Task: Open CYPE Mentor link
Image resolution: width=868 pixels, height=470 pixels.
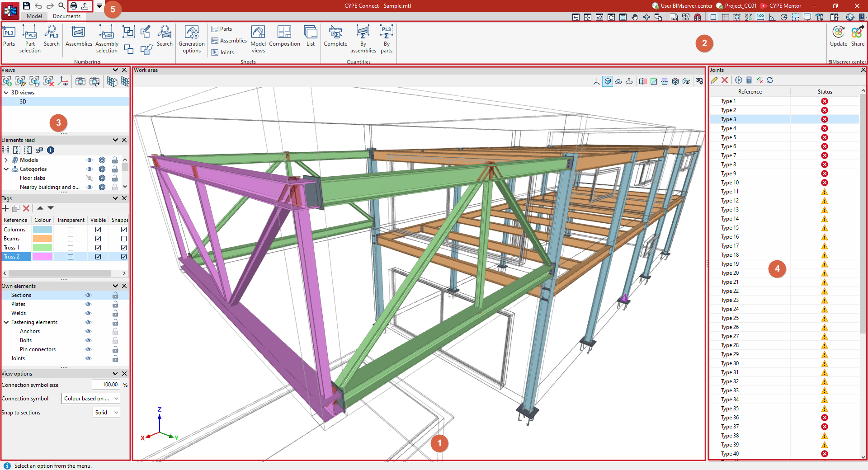Action: (781, 6)
